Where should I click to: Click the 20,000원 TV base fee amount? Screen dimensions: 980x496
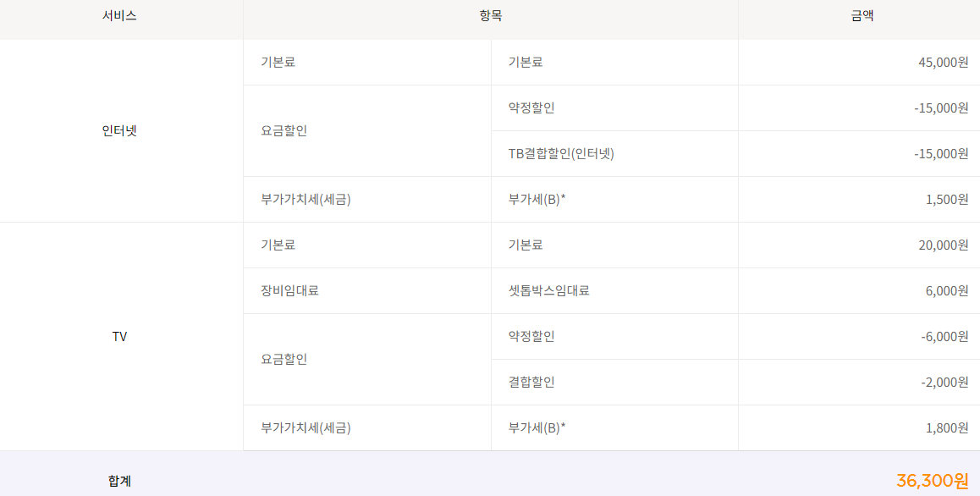tap(943, 245)
